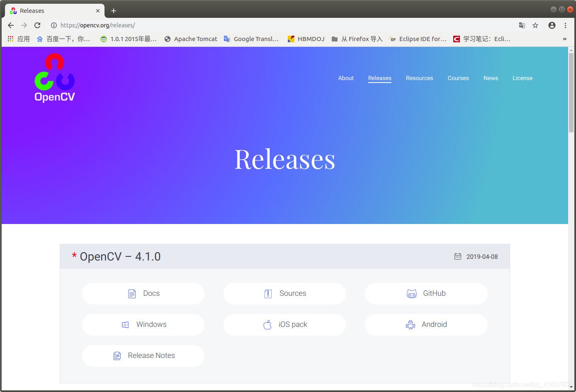Open the Resources nav item
The height and width of the screenshot is (392, 576).
coord(419,78)
